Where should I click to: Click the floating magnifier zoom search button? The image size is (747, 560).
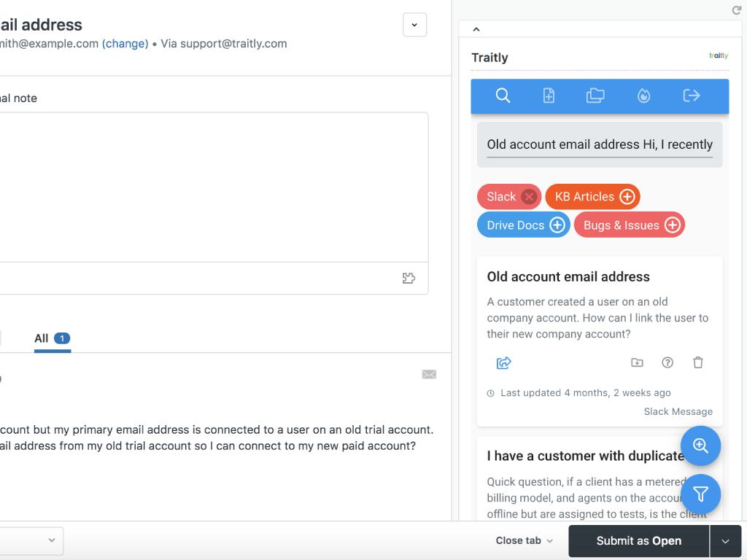point(700,446)
